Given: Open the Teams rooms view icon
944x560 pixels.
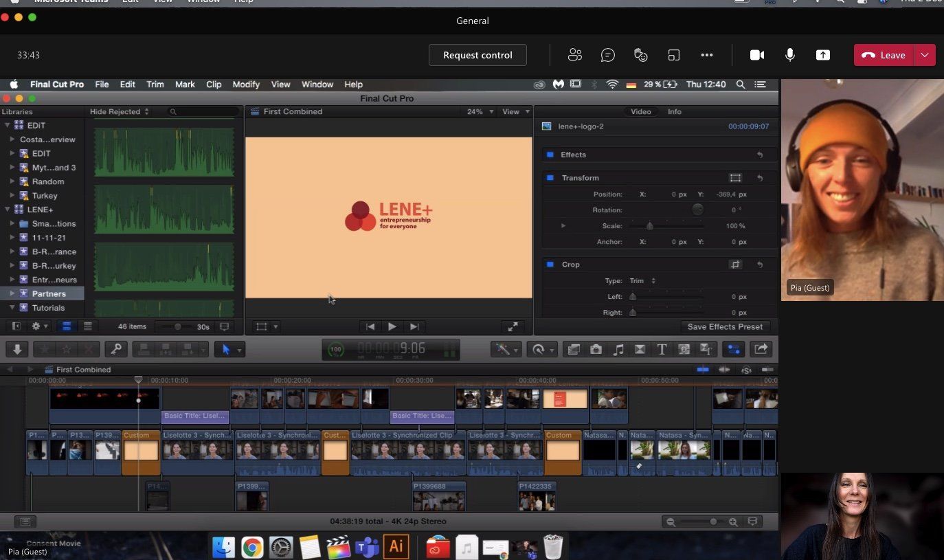Looking at the screenshot, I should point(674,55).
